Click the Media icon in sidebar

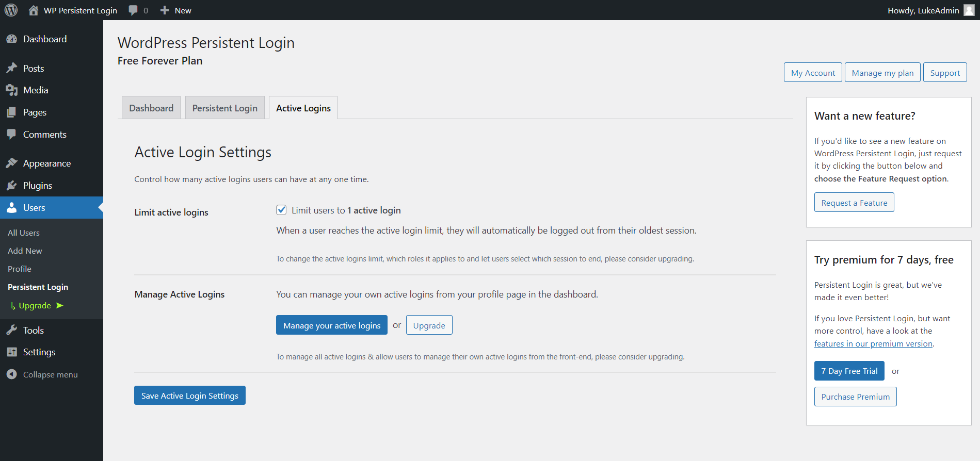click(x=11, y=90)
